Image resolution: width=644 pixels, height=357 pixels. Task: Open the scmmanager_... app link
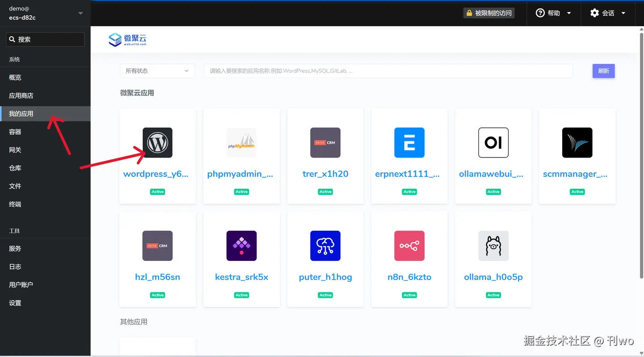point(575,174)
